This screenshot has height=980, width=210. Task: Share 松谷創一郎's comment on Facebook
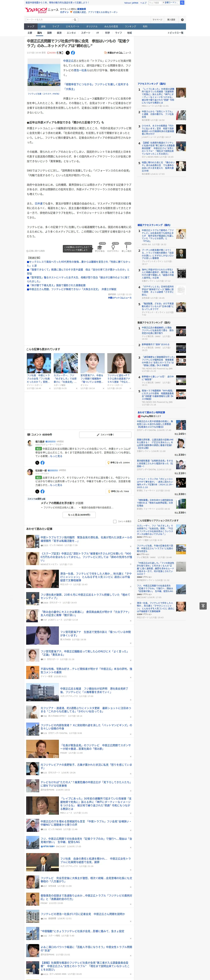[42, 491]
